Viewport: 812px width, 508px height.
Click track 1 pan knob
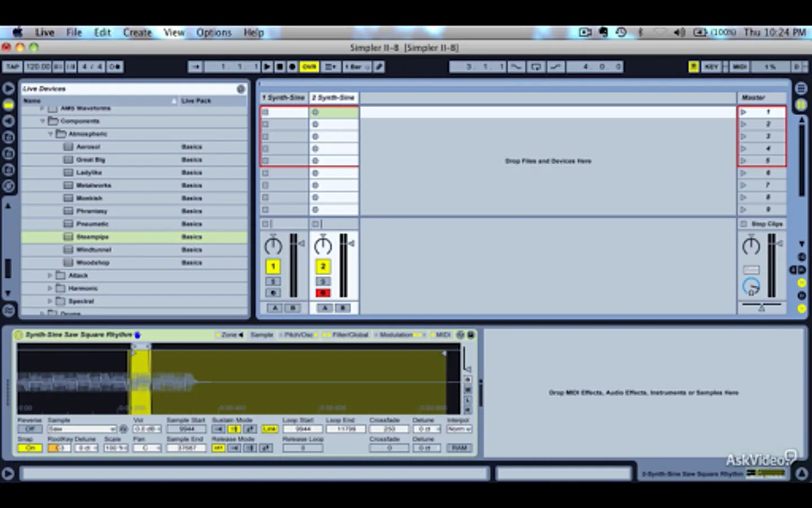pos(273,246)
